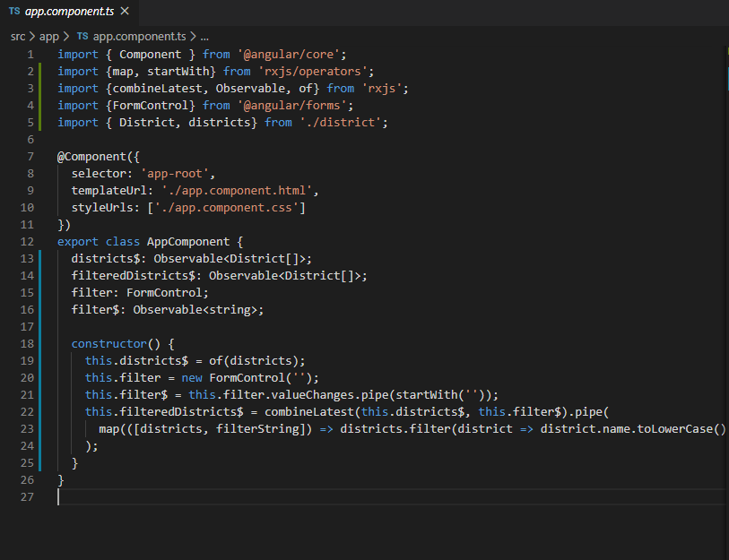Click 'valueChanges' on line 21
This screenshot has width=729, height=560.
312,395
